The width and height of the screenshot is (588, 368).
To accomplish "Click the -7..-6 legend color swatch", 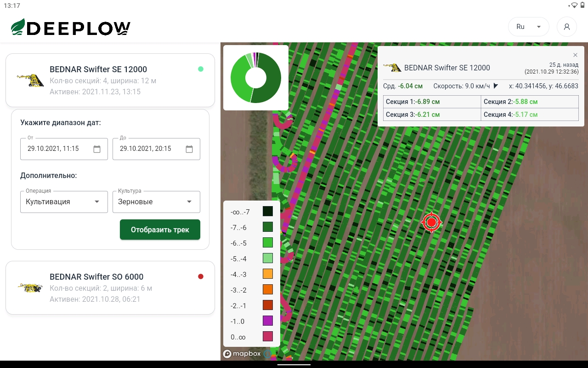I will pyautogui.click(x=268, y=227).
